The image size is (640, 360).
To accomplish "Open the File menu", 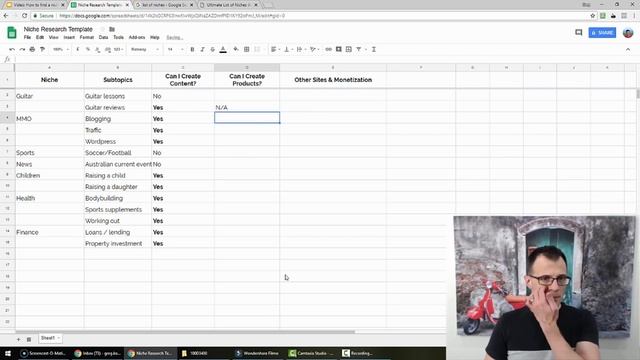I will click(27, 37).
